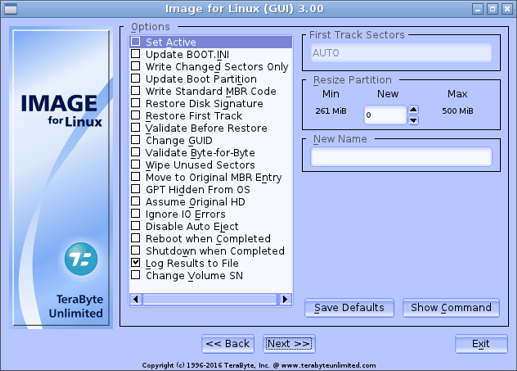Screen dimensions: 517x371
Task: Toggle Assume Original HD checkbox
Action: click(x=135, y=201)
